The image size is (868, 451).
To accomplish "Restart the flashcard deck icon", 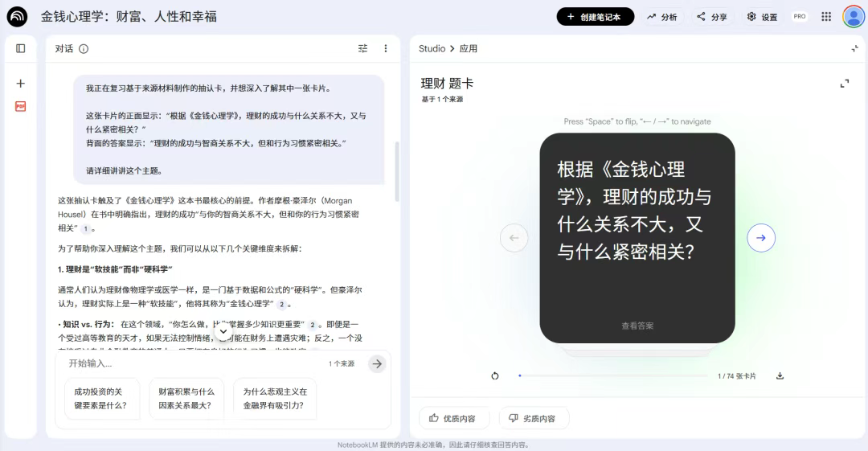I will (x=495, y=375).
